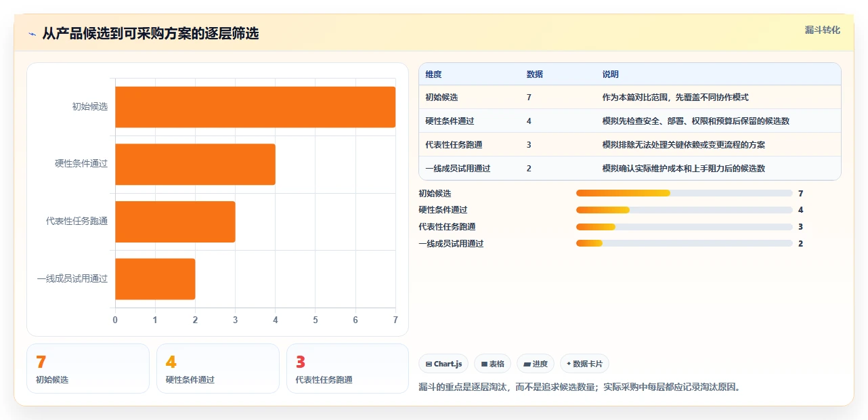Select the 一线成员试用通过 chart bar
868x420 pixels.
pos(155,278)
